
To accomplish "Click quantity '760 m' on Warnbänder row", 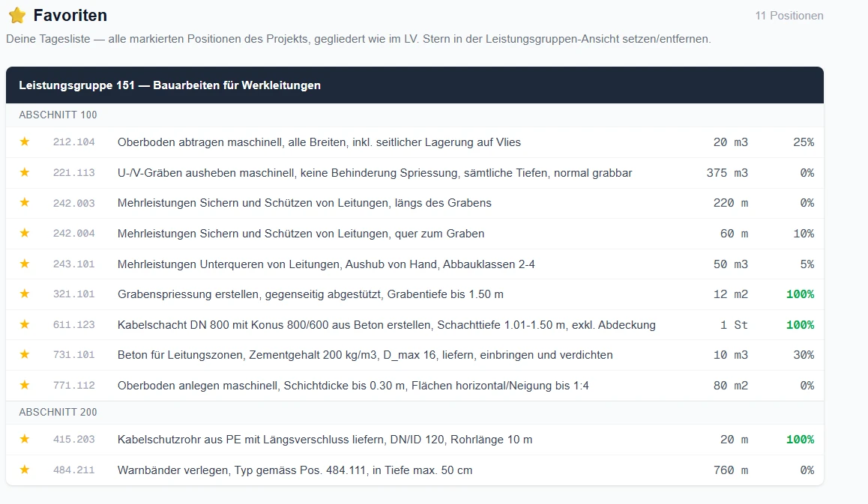I will 730,470.
